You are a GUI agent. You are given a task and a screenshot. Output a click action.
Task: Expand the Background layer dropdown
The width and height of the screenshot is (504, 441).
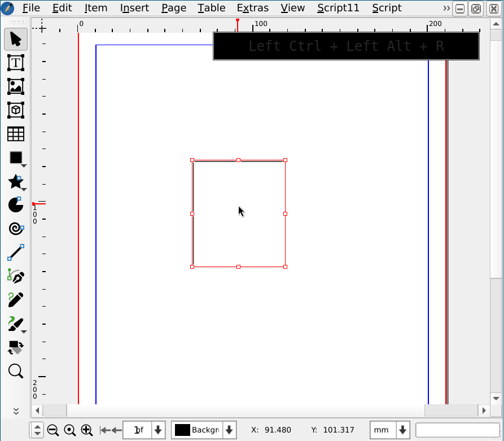point(229,430)
